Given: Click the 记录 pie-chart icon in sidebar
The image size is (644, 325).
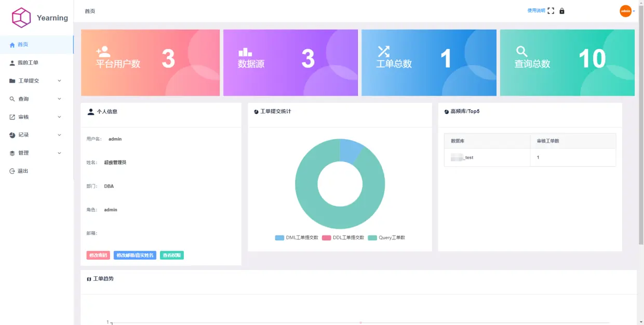Looking at the screenshot, I should 11,134.
